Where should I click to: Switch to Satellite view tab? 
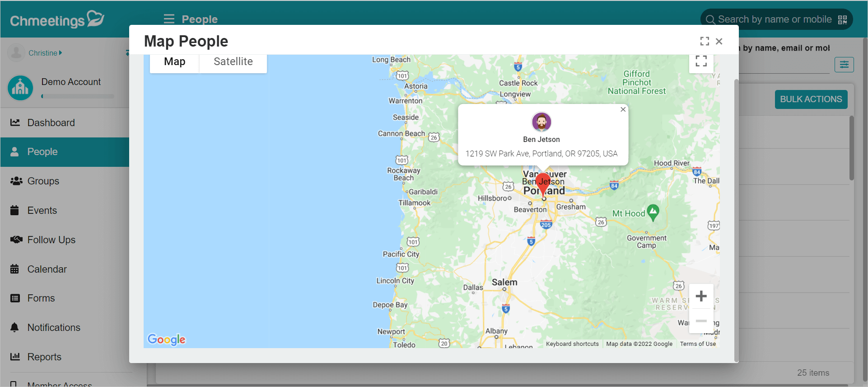pyautogui.click(x=233, y=62)
